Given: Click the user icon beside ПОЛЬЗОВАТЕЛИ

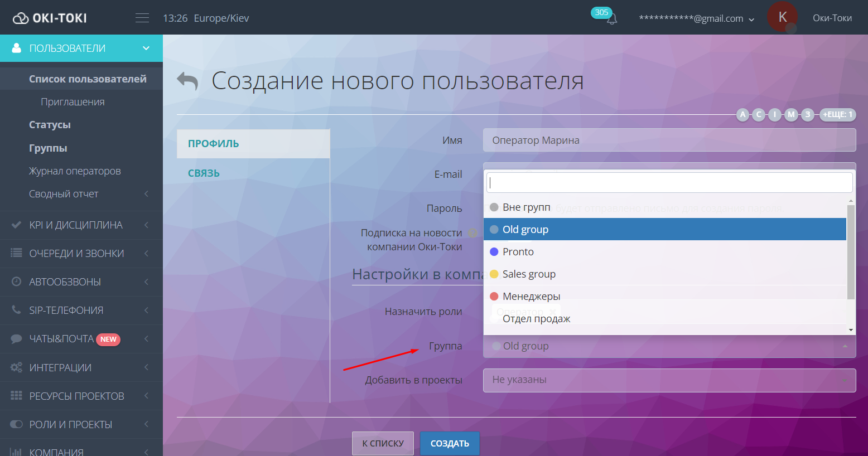Looking at the screenshot, I should 16,48.
